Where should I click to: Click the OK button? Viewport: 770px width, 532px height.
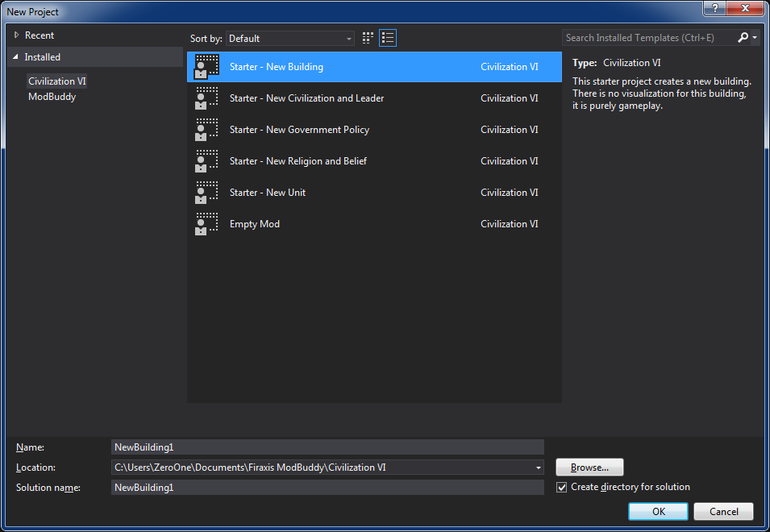pos(658,511)
